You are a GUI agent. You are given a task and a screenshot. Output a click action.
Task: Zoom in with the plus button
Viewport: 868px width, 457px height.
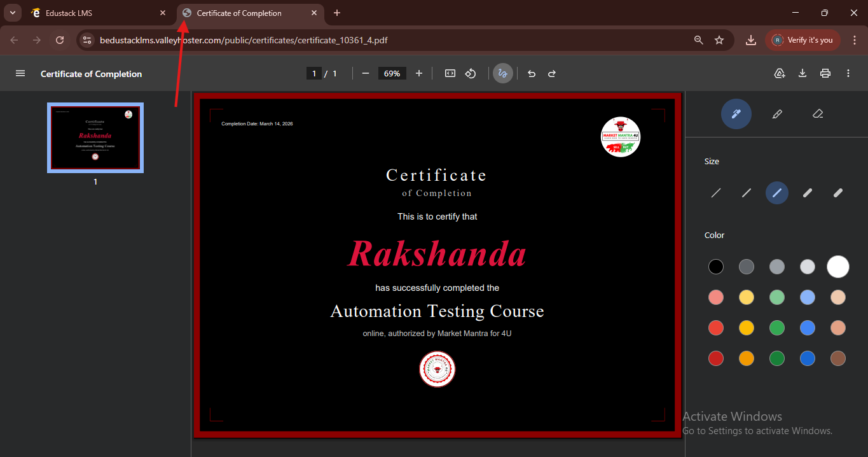click(x=419, y=74)
